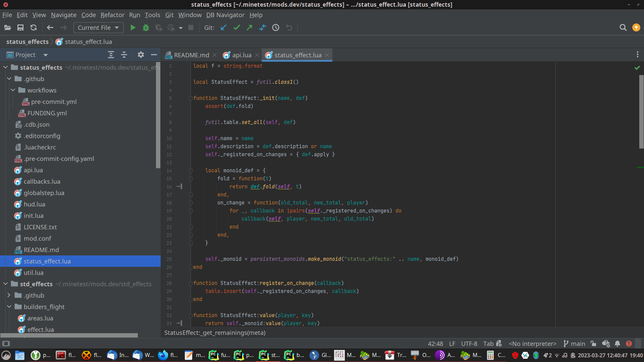Click the Debug bug icon
The height and width of the screenshot is (362, 644).
pyautogui.click(x=146, y=28)
